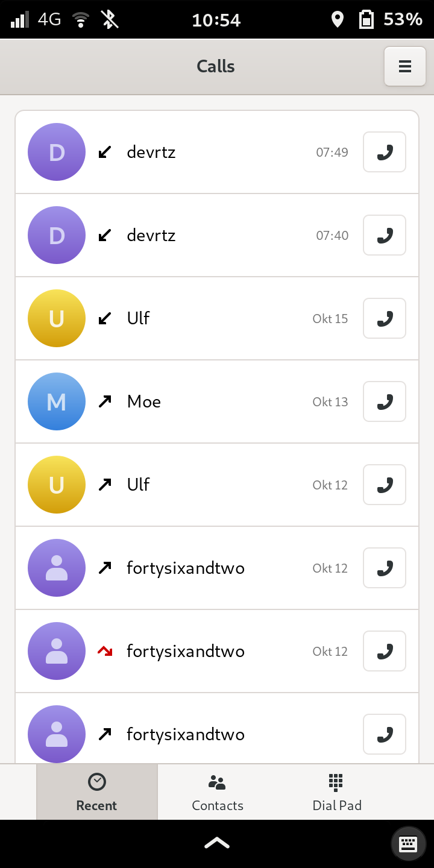Tap the Bluetooth disabled status icon
The image size is (434, 868).
(110, 19)
